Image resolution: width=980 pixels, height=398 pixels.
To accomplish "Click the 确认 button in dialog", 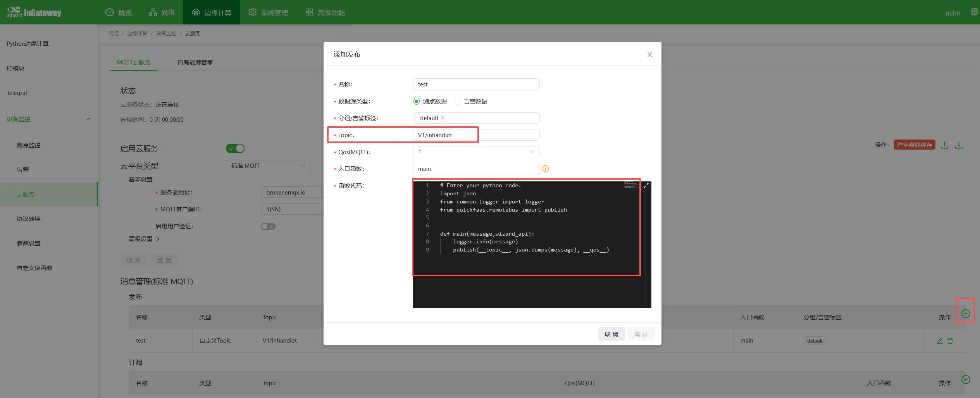I will coord(641,334).
